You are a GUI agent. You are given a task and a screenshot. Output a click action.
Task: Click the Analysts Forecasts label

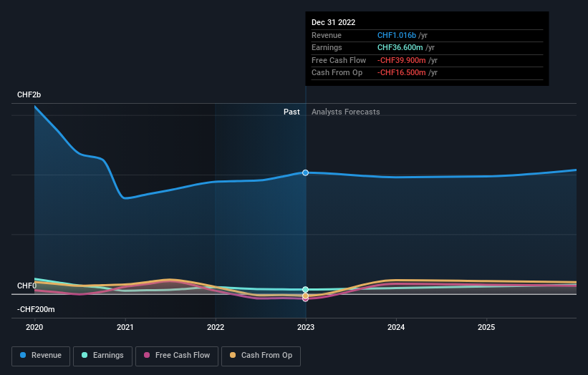(x=345, y=112)
